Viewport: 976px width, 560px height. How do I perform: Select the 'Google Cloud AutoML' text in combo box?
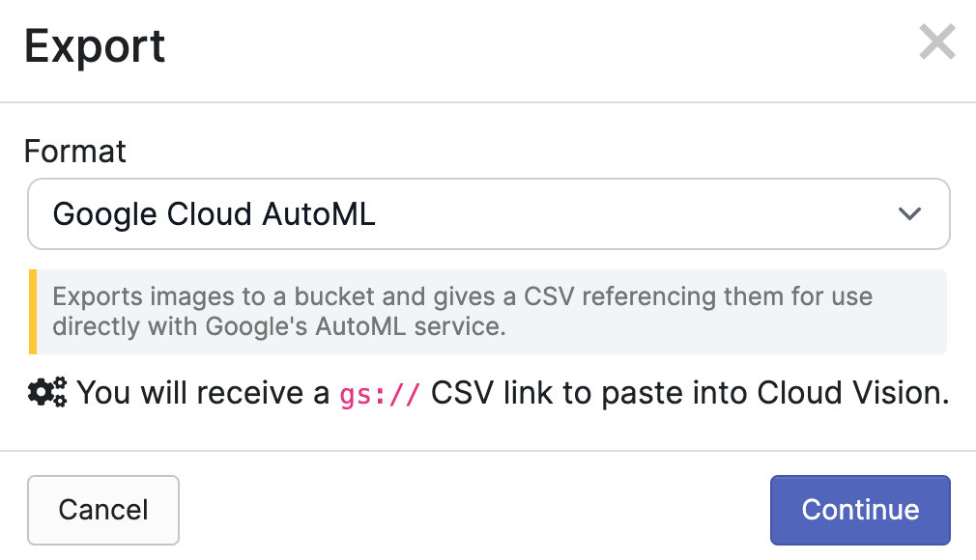(x=214, y=213)
